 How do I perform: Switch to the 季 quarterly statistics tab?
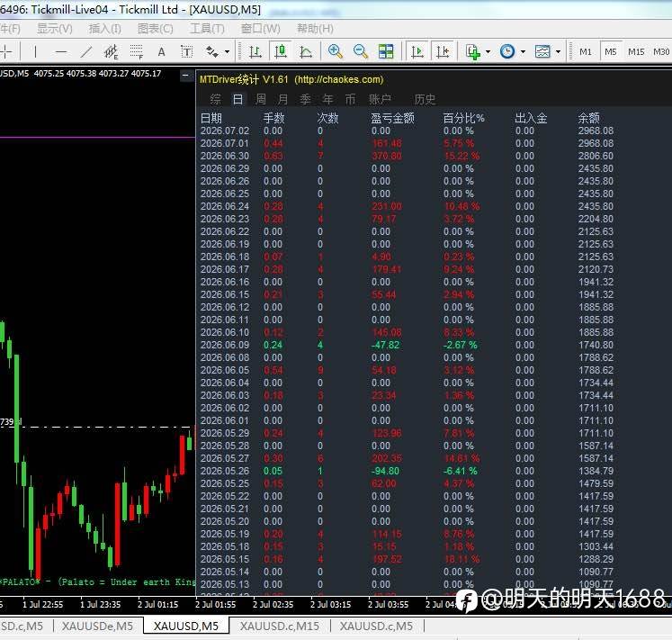[x=305, y=100]
